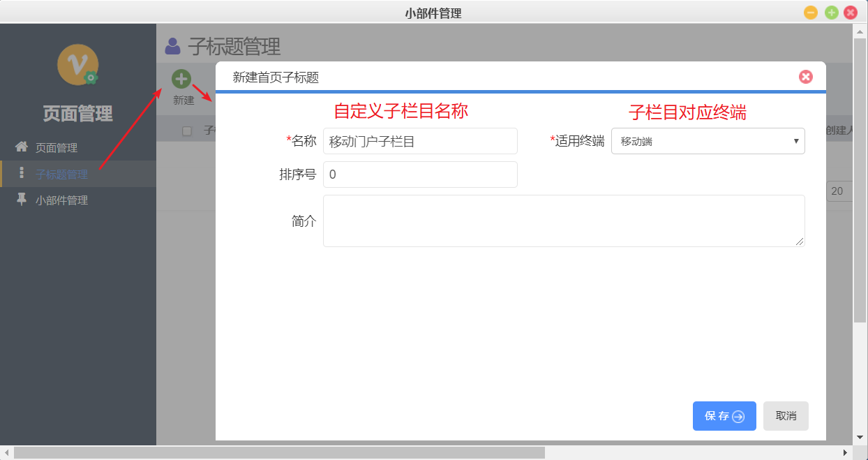Click the round V logo avatar
The height and width of the screenshot is (460, 868).
pos(77,64)
